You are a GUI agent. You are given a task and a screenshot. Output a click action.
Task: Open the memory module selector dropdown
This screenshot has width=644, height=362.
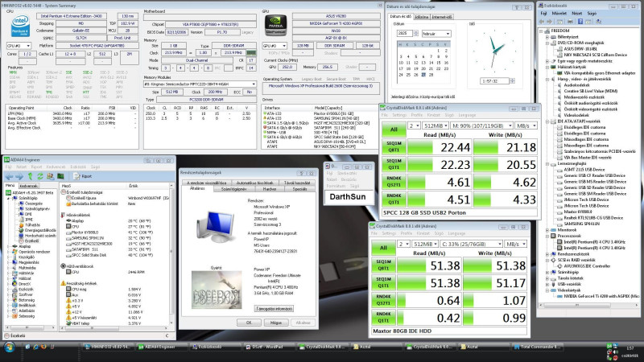click(200, 84)
